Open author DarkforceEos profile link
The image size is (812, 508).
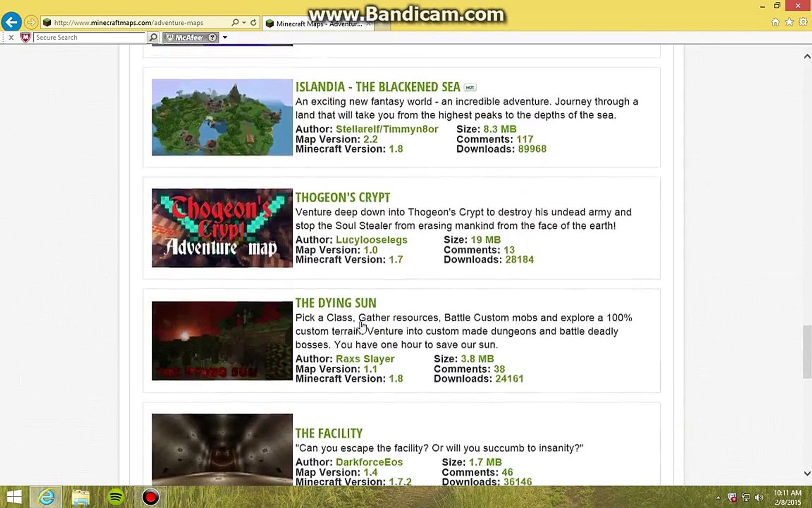(369, 462)
